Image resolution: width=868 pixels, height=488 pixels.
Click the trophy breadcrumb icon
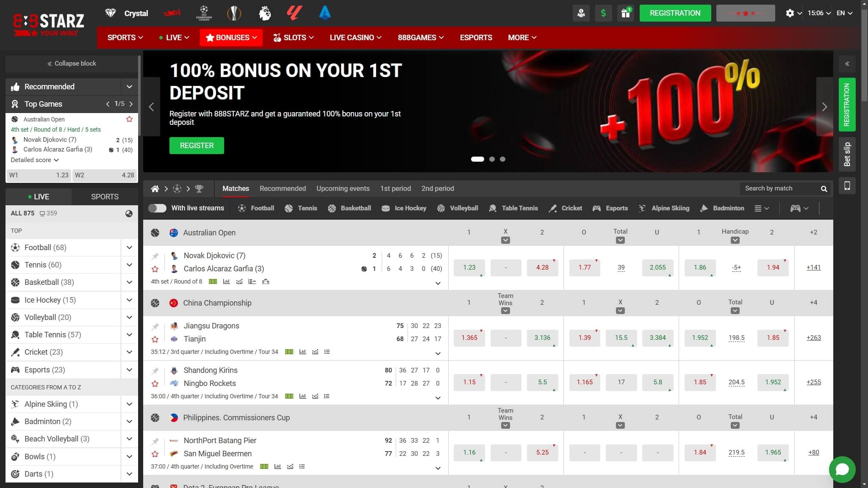(199, 189)
